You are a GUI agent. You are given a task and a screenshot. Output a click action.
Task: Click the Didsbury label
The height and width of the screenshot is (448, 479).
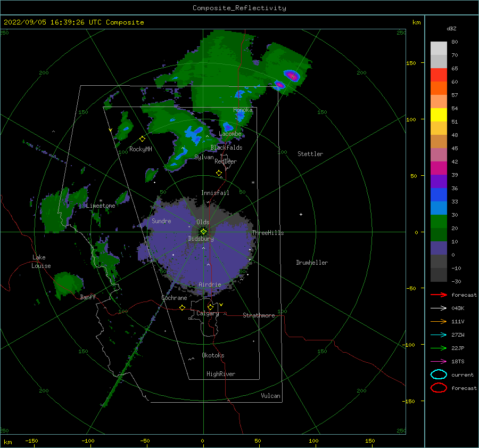[x=201, y=239]
